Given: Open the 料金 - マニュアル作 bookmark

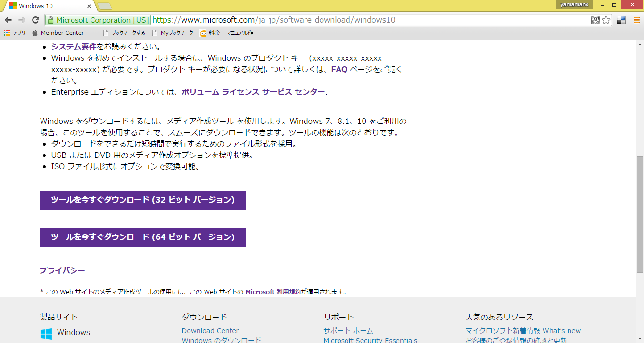Looking at the screenshot, I should [230, 33].
